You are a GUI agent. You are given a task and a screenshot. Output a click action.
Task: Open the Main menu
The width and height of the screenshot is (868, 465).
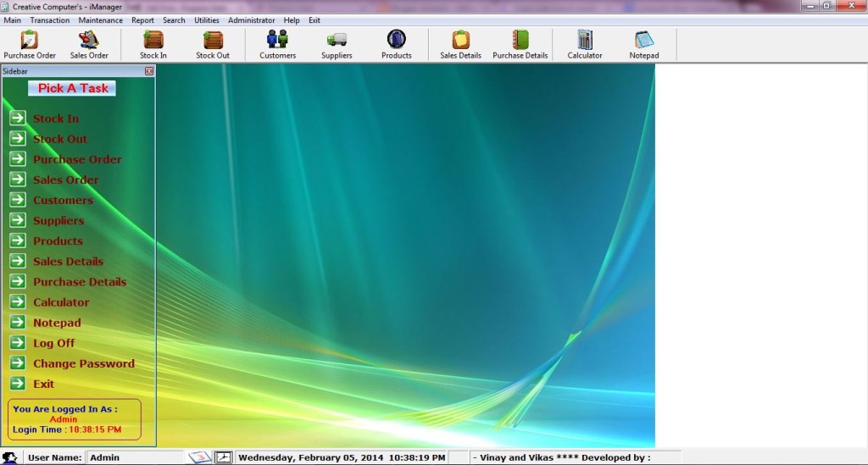12,20
